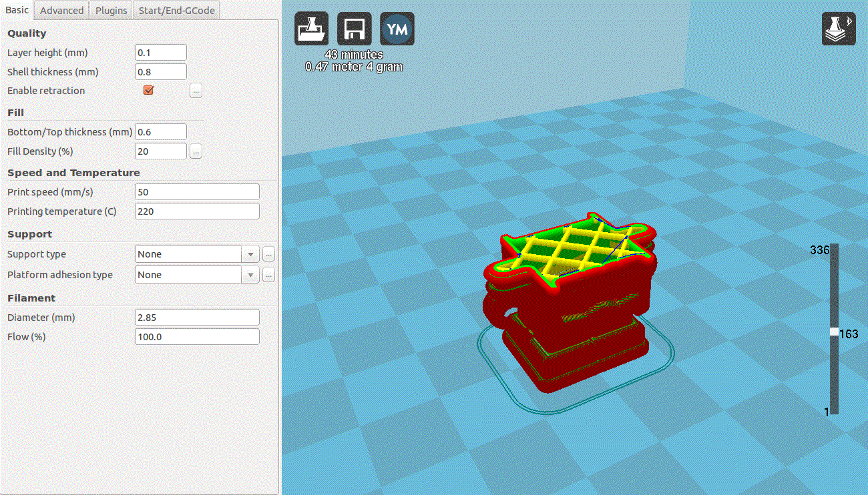868x495 pixels.
Task: Load a model file using the toolbar icon
Action: [x=311, y=28]
